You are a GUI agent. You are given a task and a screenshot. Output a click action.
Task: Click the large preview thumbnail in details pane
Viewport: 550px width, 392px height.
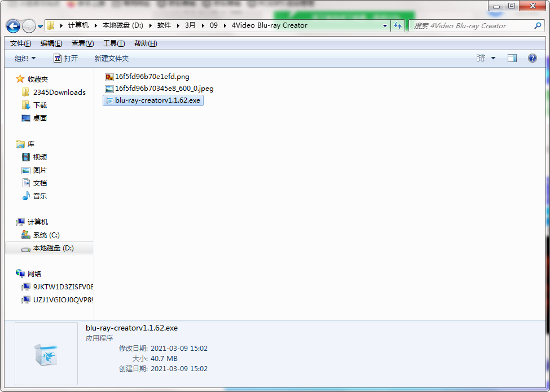coord(46,354)
